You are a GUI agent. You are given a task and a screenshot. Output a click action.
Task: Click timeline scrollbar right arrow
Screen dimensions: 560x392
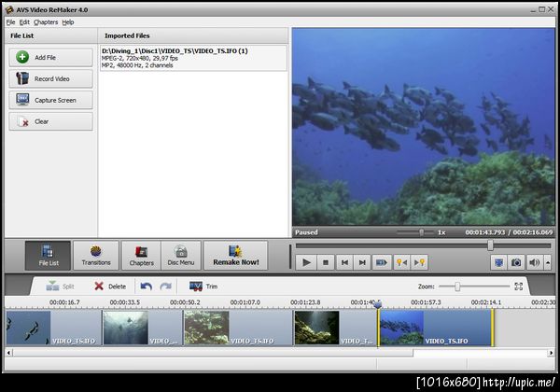[x=551, y=353]
